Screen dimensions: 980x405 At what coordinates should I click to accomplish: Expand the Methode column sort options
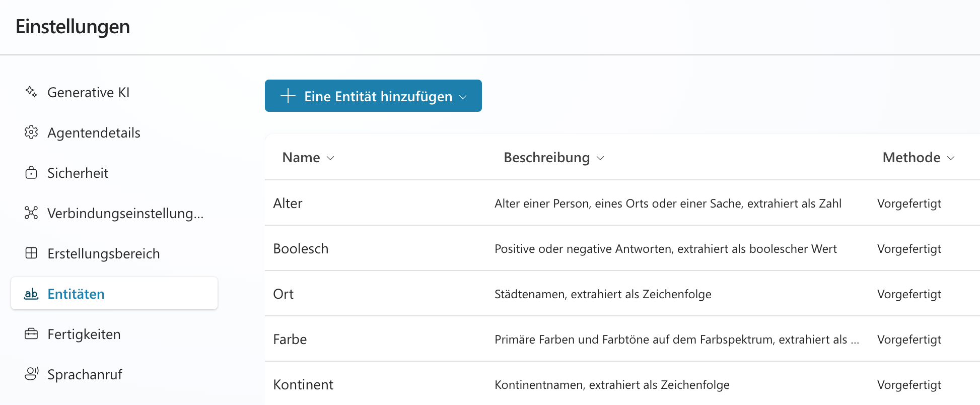pos(951,158)
